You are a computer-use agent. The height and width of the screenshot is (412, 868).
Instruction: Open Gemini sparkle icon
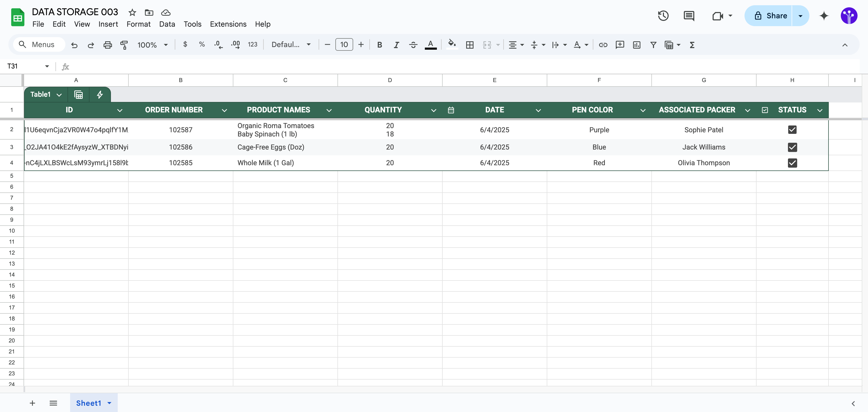[824, 16]
